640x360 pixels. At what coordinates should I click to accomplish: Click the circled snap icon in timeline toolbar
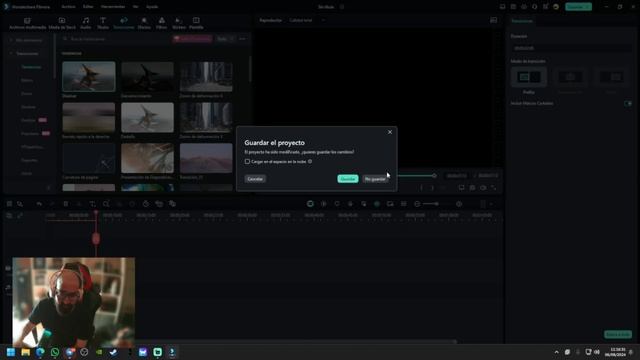tap(310, 204)
